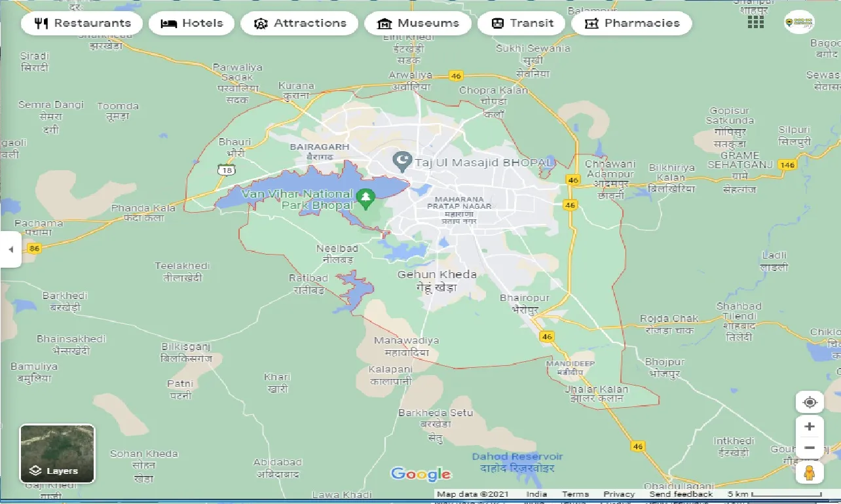
Task: Click highway 18 shield near Bhauri
Action: tap(227, 170)
